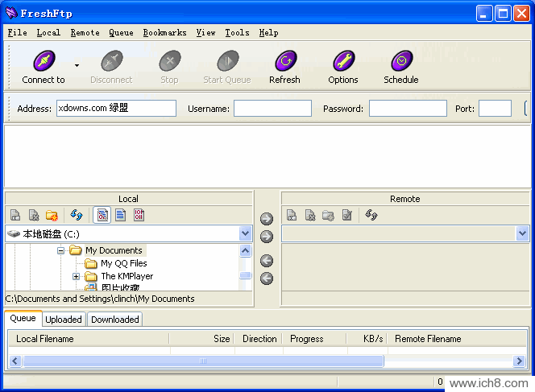This screenshot has width=535, height=392.
Task: Expand The KMPlayer folder node
Action: [x=76, y=276]
